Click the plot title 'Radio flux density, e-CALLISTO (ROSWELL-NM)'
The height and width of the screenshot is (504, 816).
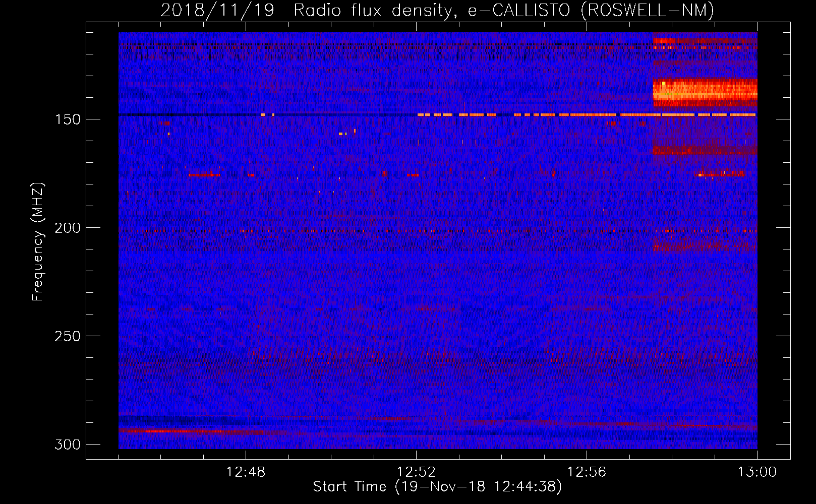point(504,10)
